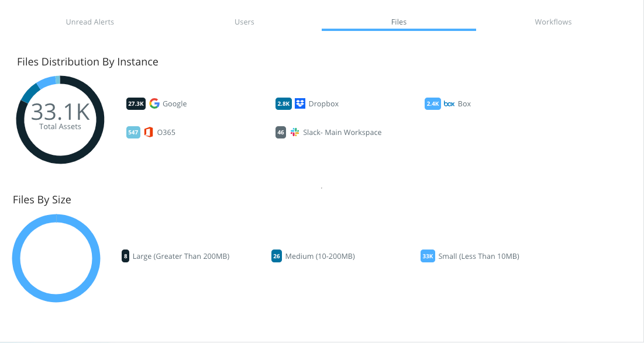Click the Slack logo icon

[295, 132]
